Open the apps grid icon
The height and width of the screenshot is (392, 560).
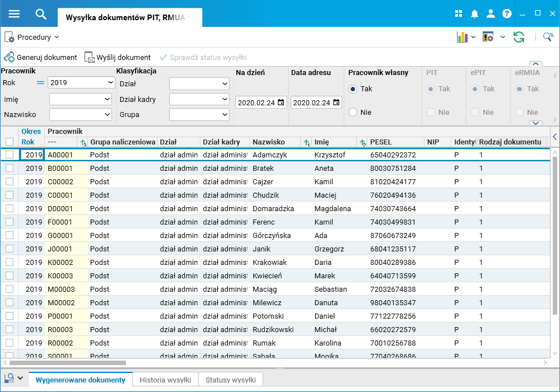[x=459, y=14]
